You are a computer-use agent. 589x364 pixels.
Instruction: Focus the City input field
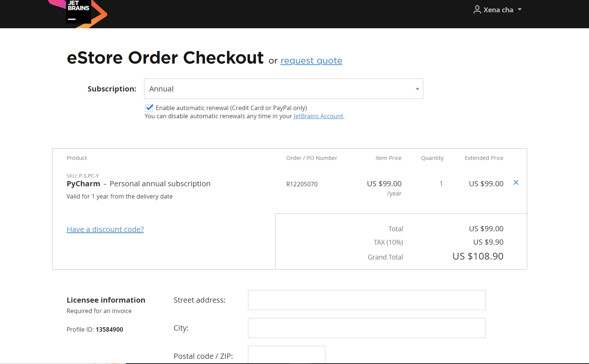click(367, 328)
